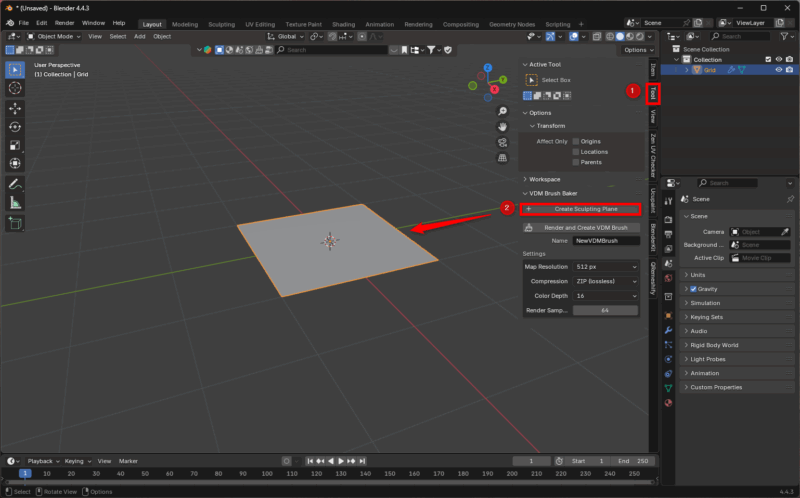This screenshot has width=800, height=498.
Task: Click the outliner search field
Action: coord(740,36)
